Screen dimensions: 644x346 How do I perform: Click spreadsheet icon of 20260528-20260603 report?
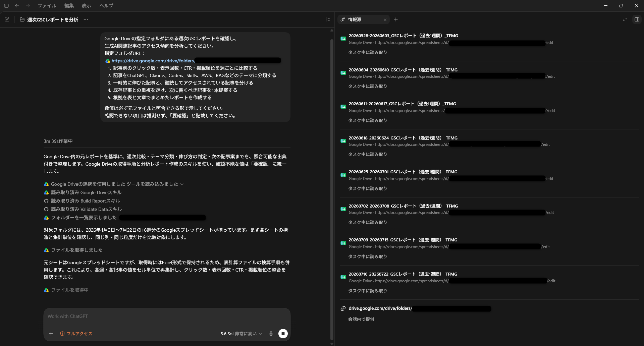click(343, 39)
